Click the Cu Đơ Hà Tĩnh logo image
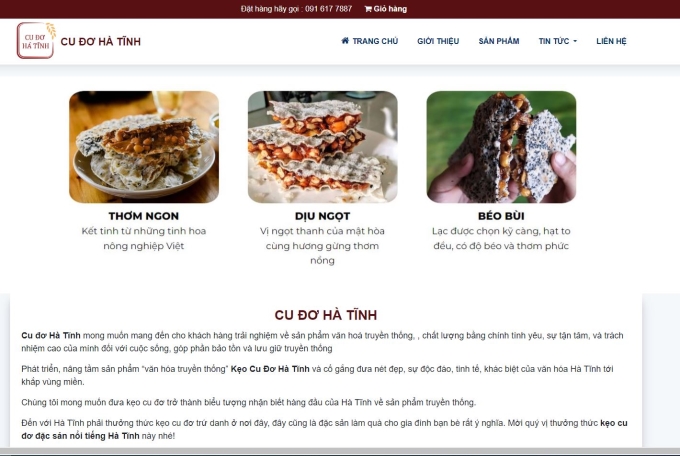 point(36,40)
